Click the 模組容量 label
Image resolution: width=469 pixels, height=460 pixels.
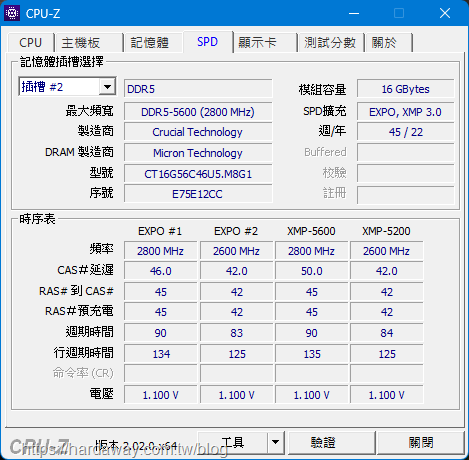[322, 89]
